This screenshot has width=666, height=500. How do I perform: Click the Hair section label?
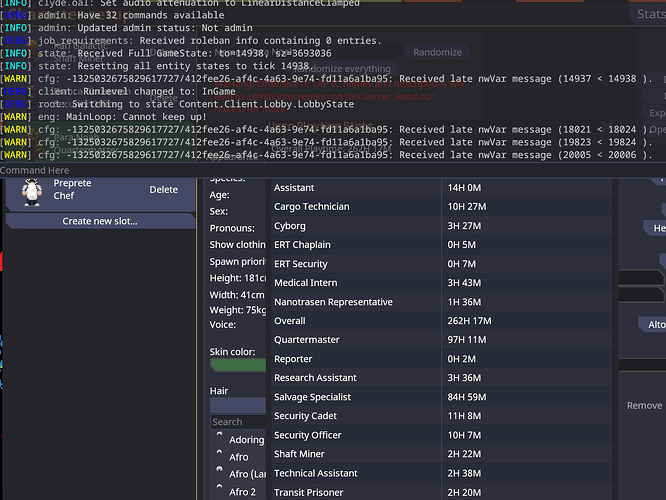[219, 391]
